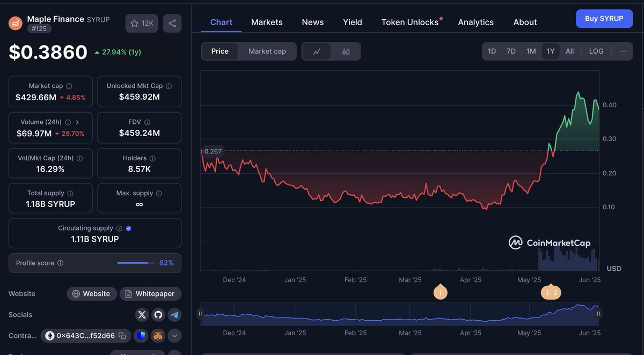The width and height of the screenshot is (644, 355).
Task: Click the blue shield icon beside contract
Action: coord(141,336)
